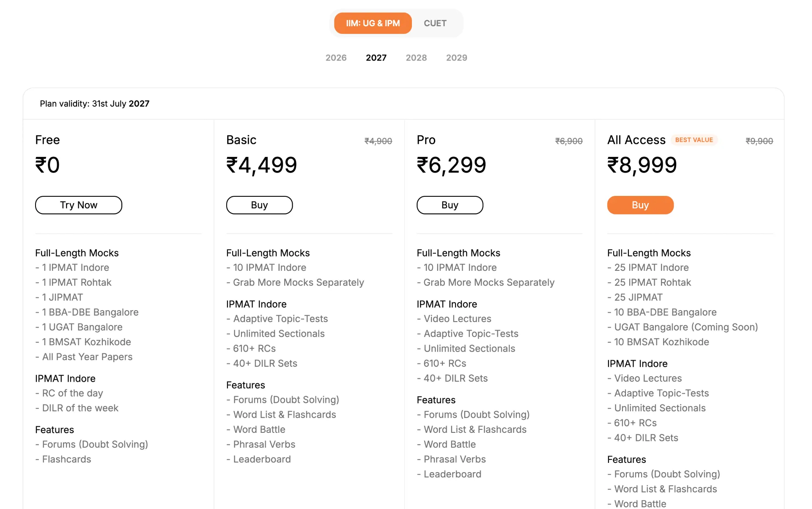The height and width of the screenshot is (509, 812).
Task: Click the BEST VALUE badge
Action: tap(694, 140)
